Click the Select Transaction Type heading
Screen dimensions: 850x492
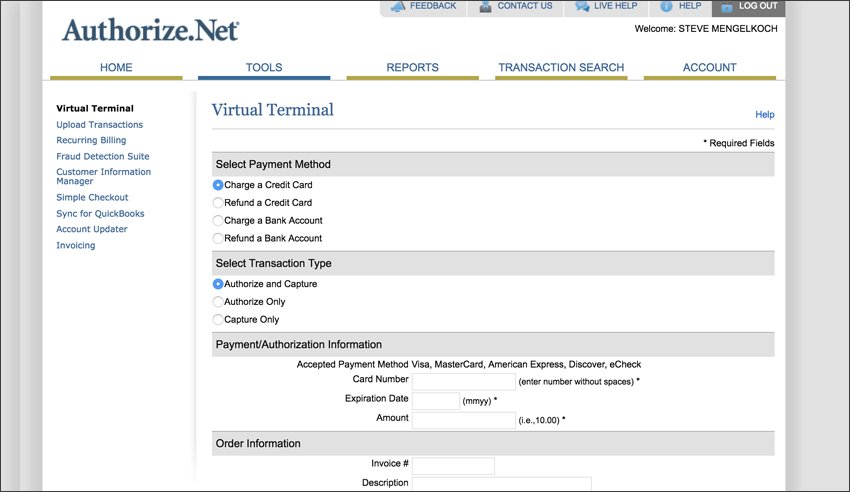point(274,263)
